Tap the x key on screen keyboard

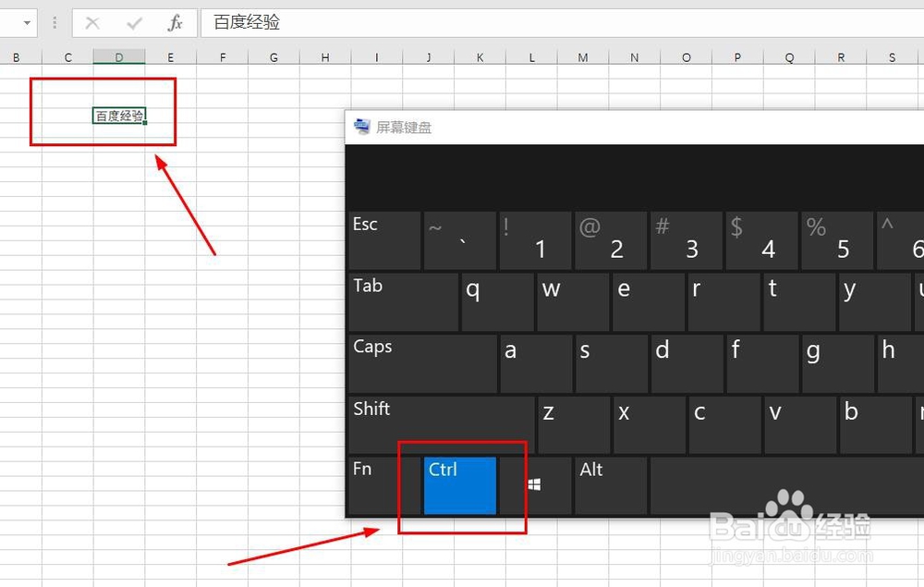point(650,425)
